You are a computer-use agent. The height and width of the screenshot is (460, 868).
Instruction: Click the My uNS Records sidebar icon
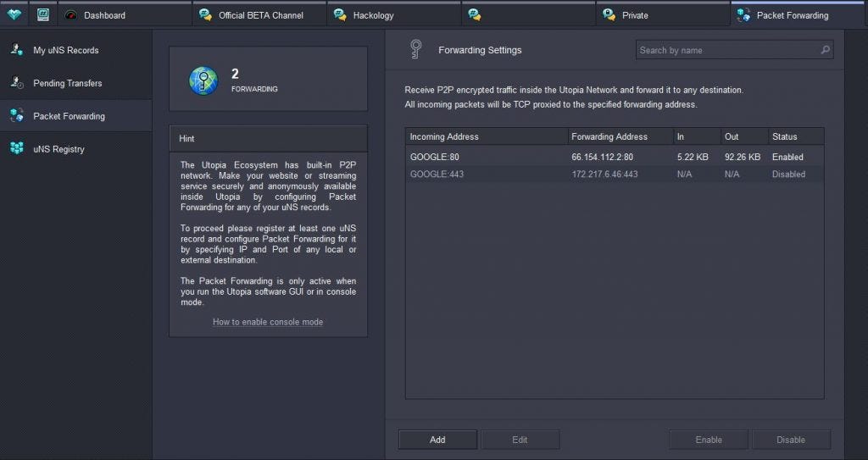(x=17, y=50)
